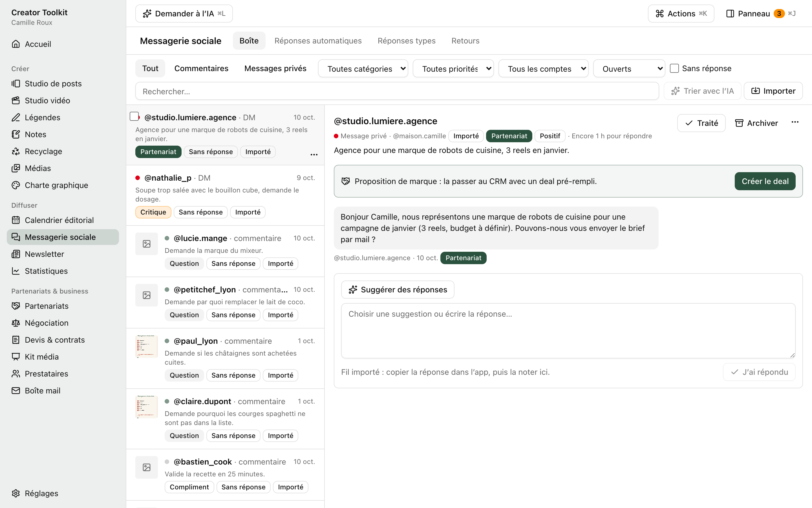Switch to Réponses automatiques tab
The image size is (812, 508).
pos(318,41)
